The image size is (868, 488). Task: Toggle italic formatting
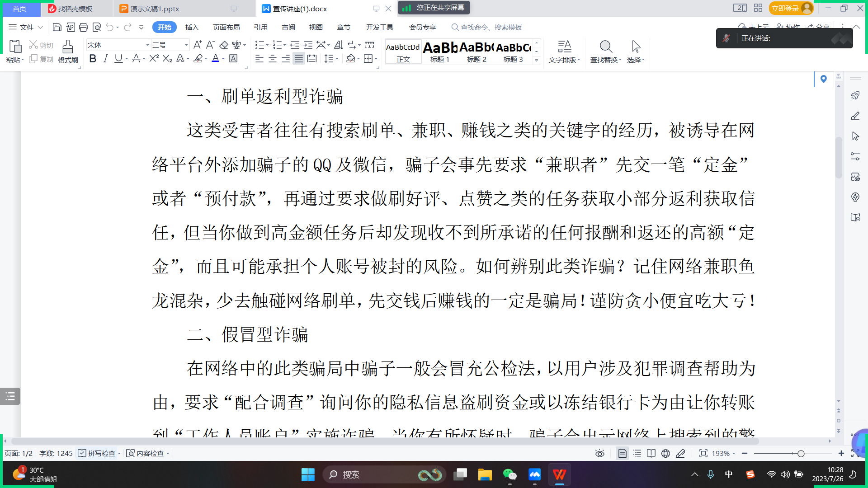click(105, 58)
